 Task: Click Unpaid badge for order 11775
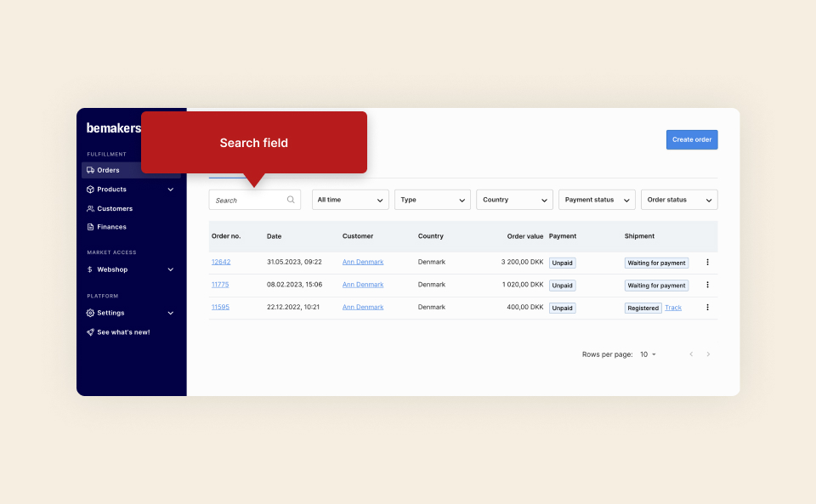[x=562, y=286]
